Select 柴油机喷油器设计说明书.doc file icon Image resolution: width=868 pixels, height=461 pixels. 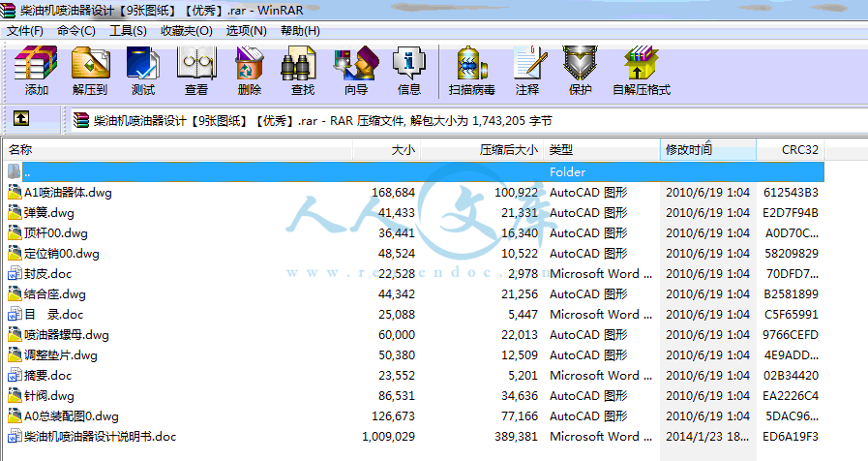pos(15,436)
